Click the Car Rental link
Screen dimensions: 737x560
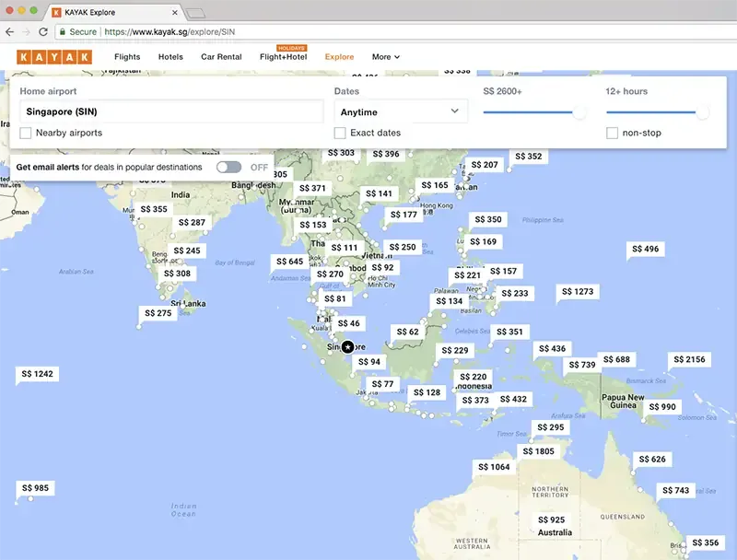tap(221, 57)
